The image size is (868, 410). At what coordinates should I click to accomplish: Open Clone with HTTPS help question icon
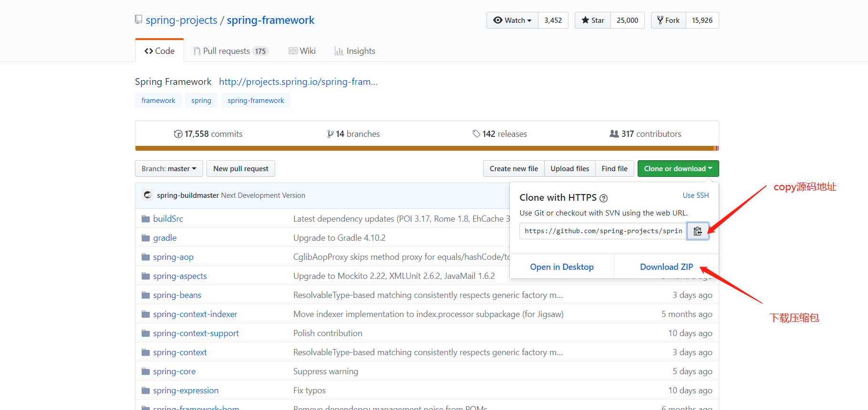[603, 198]
